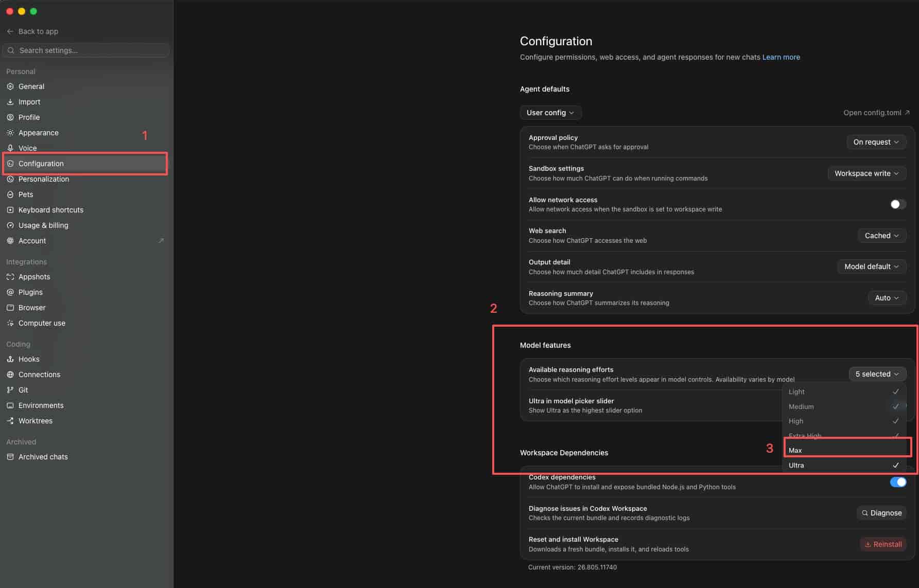Image resolution: width=919 pixels, height=588 pixels.
Task: Click the Model features heading
Action: [545, 345]
